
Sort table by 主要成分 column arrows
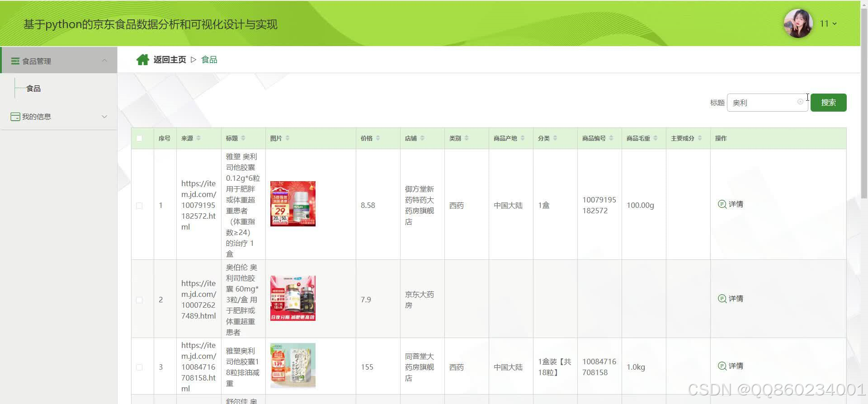point(700,138)
